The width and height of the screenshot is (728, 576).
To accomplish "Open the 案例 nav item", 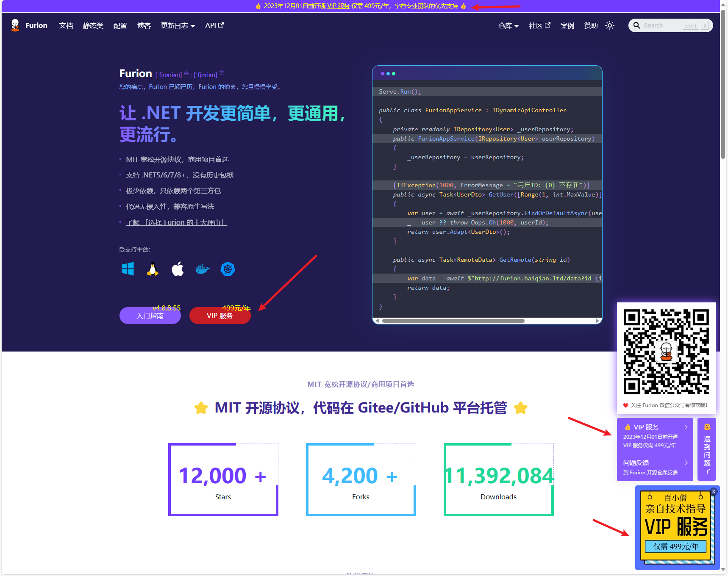I will coord(567,25).
